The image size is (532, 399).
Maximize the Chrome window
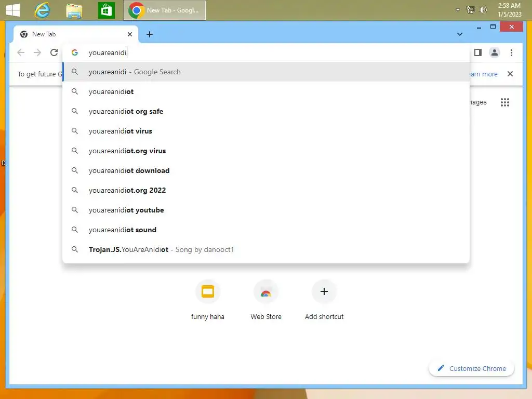[493, 27]
